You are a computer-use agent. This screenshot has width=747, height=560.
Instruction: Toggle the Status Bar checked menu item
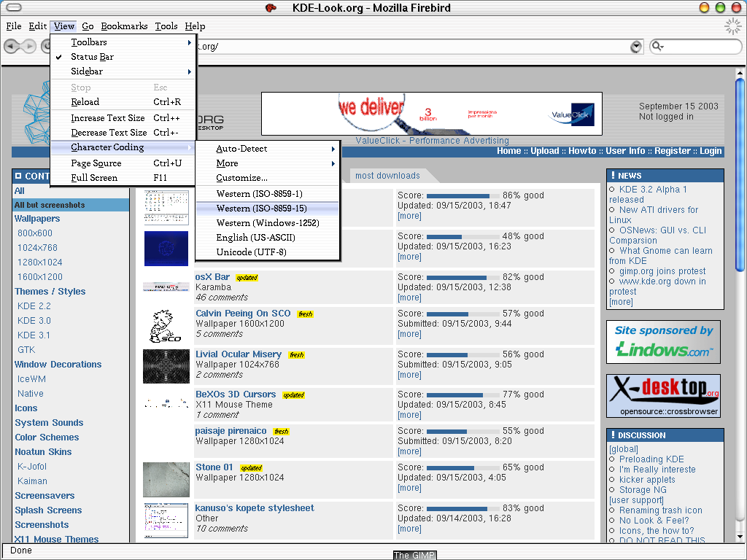123,57
